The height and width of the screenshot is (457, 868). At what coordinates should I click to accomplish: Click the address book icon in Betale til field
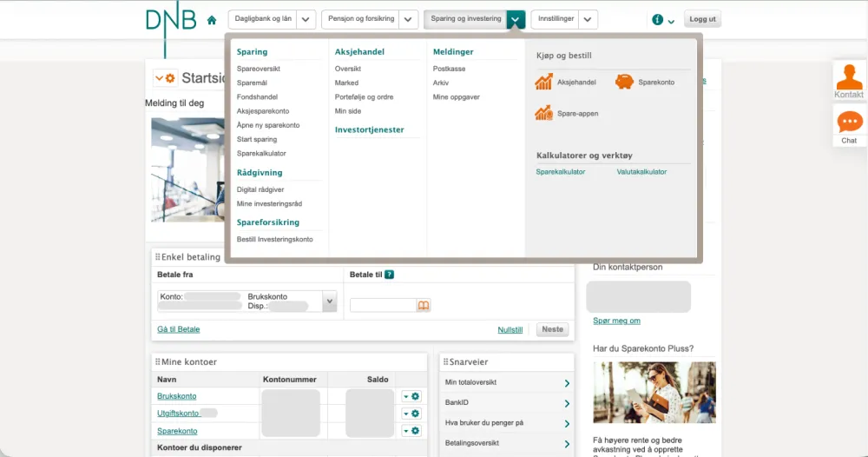pos(424,305)
